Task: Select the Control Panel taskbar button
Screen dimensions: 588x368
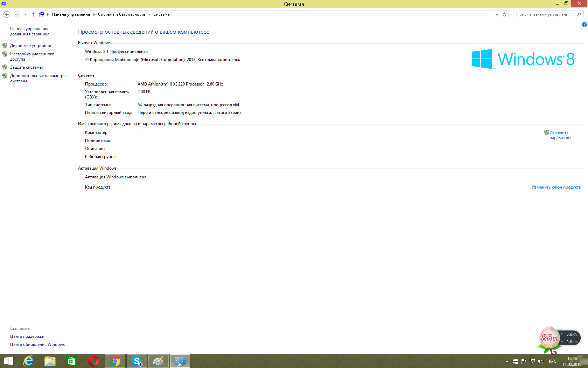Action: (x=180, y=361)
